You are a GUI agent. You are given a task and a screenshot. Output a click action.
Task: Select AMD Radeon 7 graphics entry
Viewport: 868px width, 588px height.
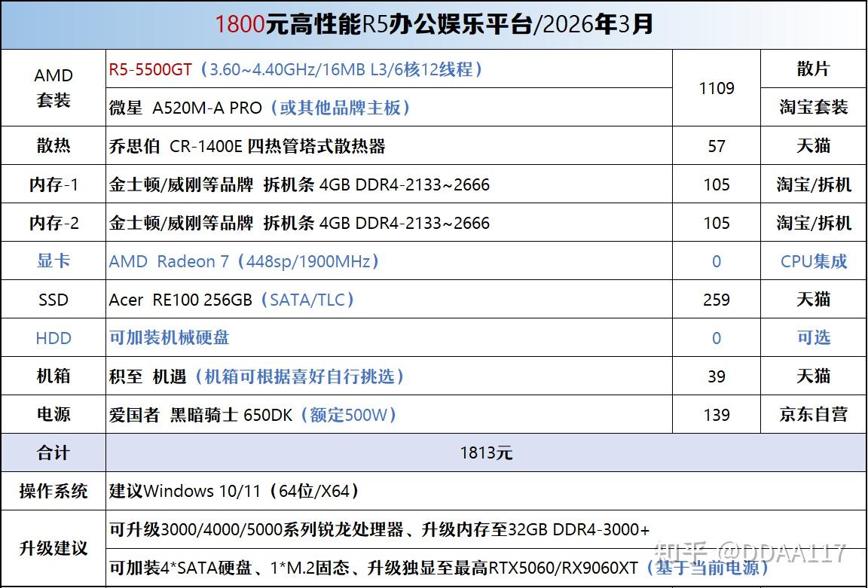click(243, 261)
